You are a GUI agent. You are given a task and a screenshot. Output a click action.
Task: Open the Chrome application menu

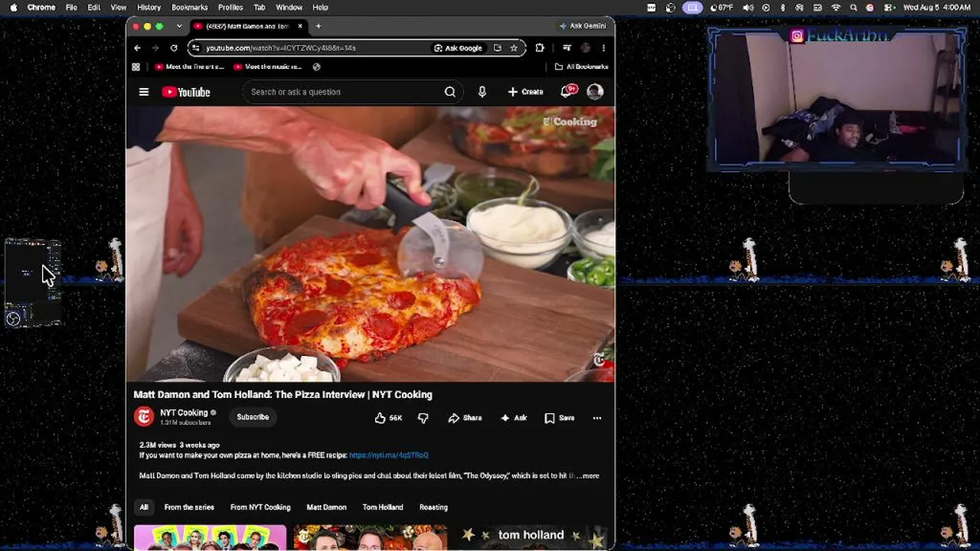(41, 7)
